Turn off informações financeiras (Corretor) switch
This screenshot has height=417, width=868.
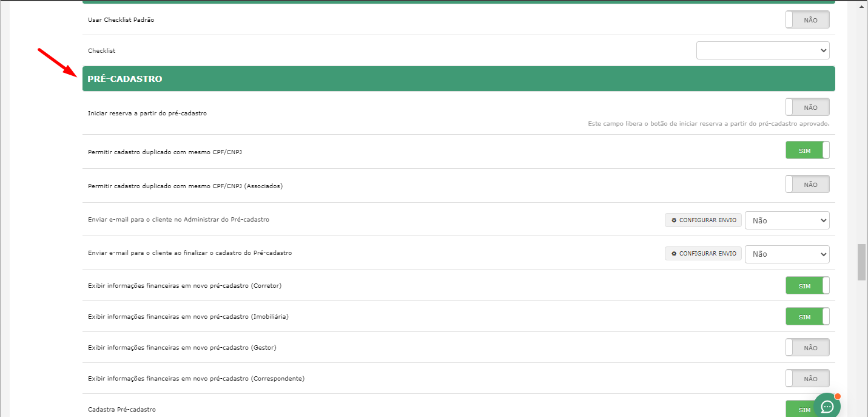(x=807, y=285)
